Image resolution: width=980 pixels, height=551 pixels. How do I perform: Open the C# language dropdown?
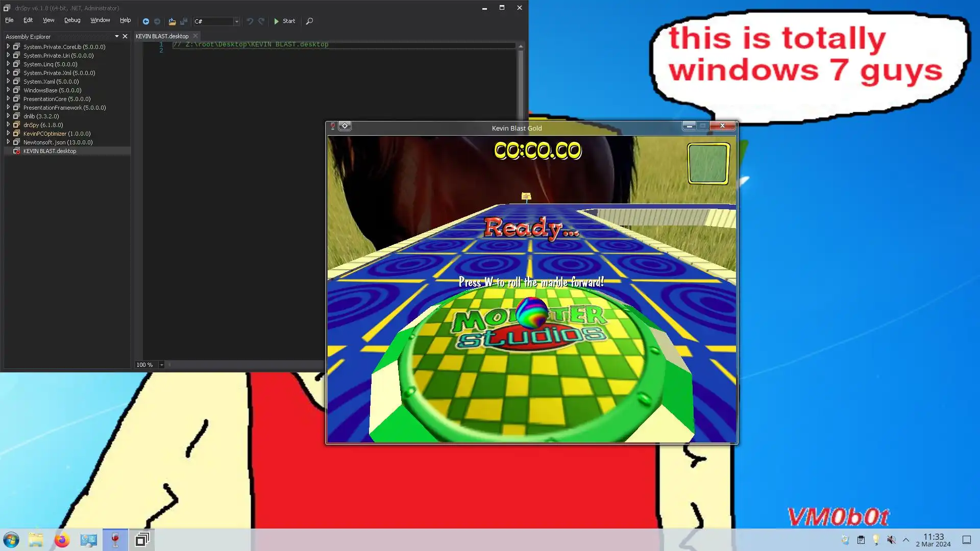[236, 21]
